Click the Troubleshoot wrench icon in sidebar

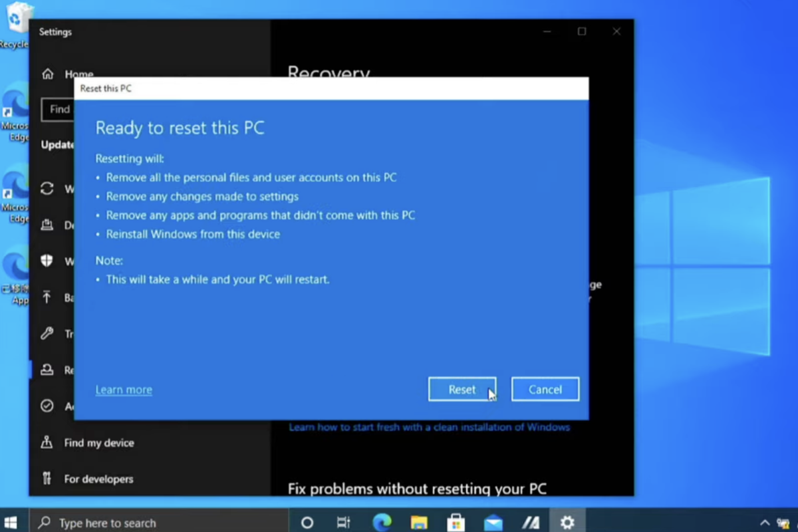pyautogui.click(x=47, y=334)
